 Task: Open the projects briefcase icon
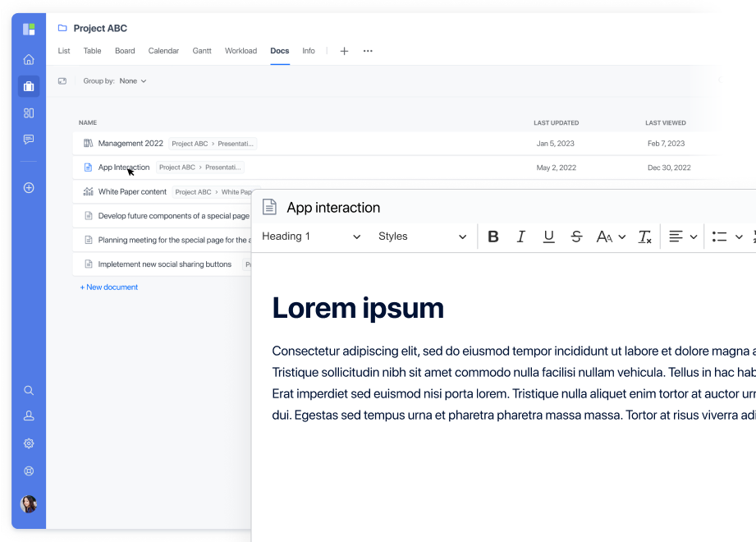29,86
